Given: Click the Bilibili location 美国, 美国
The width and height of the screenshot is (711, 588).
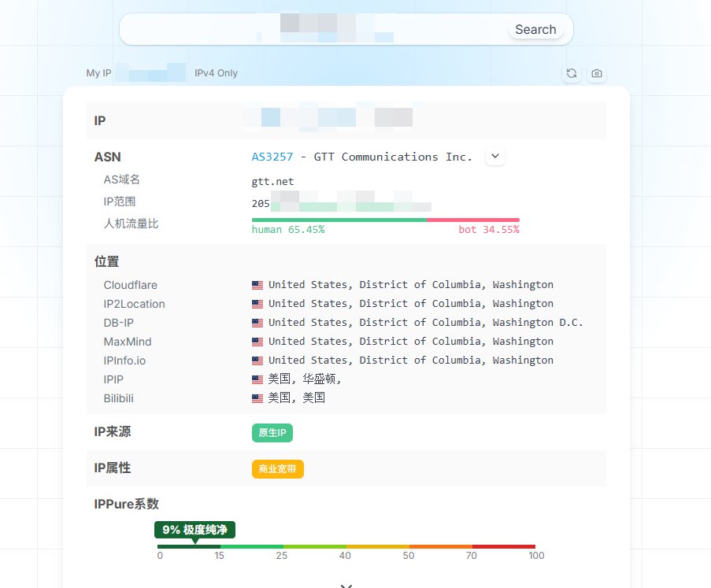Looking at the screenshot, I should click(x=297, y=398).
